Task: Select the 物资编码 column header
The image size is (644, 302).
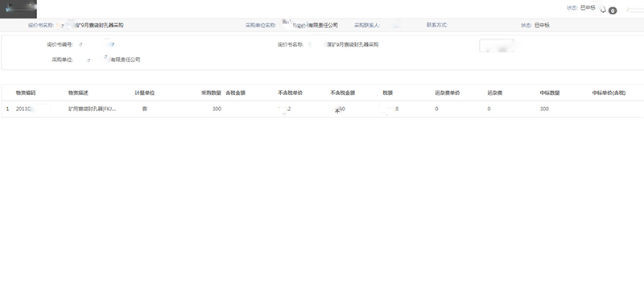Action: pos(26,93)
